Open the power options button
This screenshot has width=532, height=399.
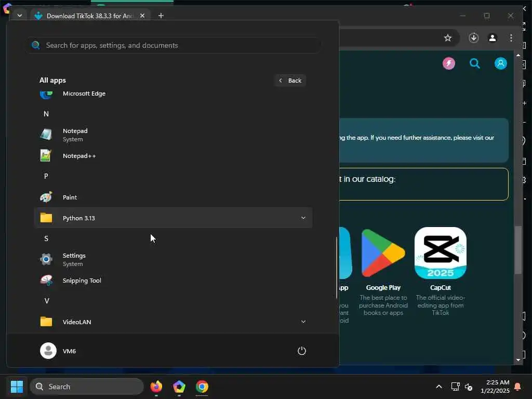(302, 351)
